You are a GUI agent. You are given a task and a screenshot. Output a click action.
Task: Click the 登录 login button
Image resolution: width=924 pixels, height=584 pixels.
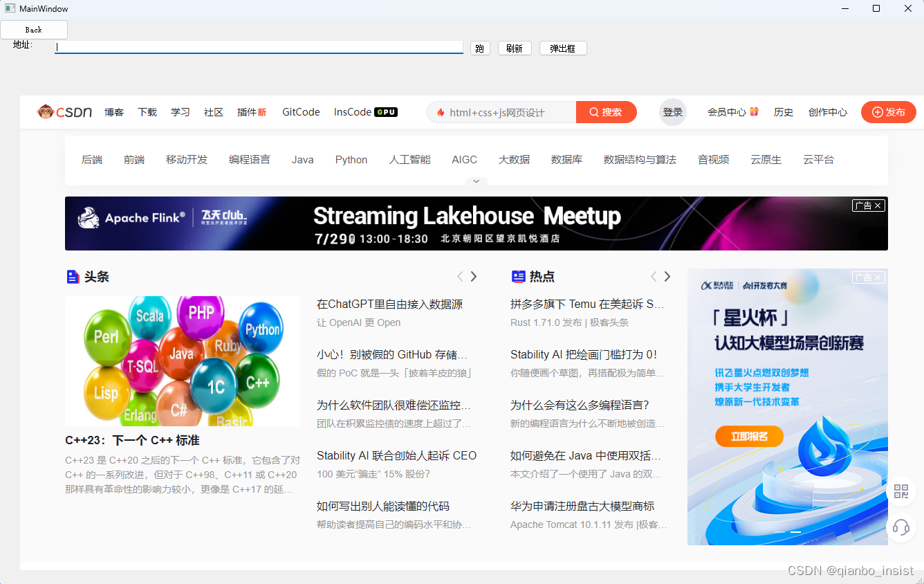tap(673, 112)
